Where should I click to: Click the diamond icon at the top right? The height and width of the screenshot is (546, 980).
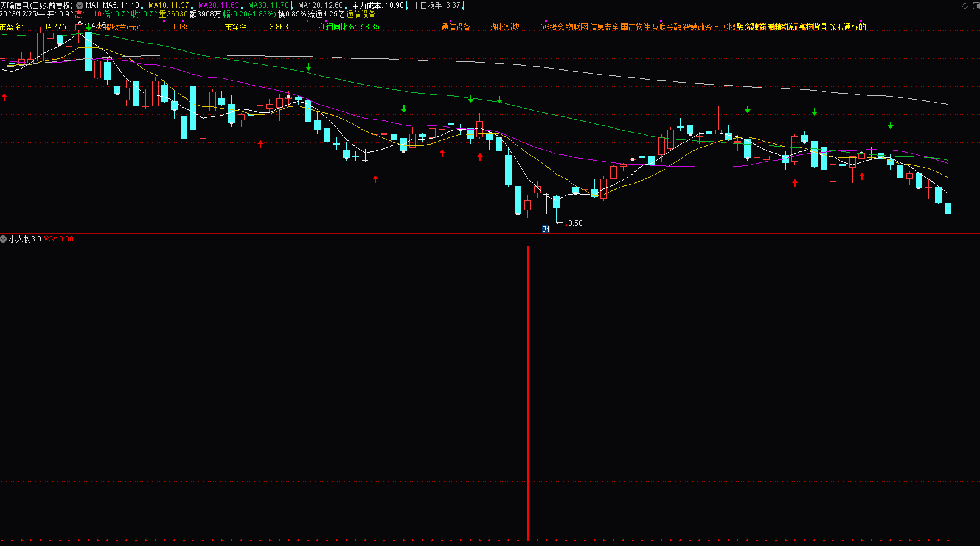[965, 5]
